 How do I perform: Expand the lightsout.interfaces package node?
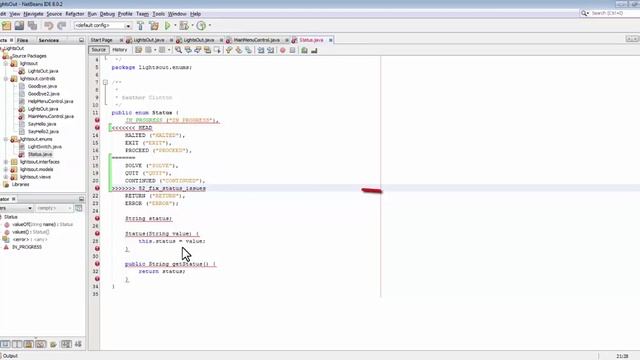[x=6, y=162]
